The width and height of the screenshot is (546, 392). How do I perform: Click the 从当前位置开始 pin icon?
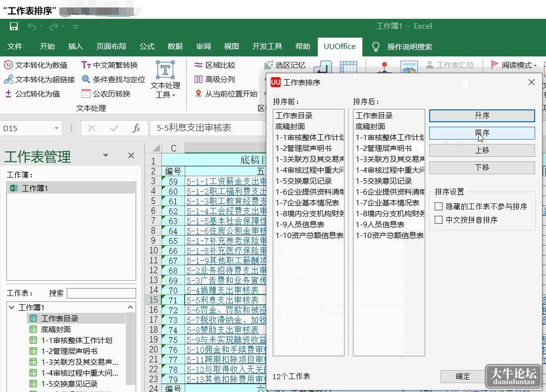click(x=199, y=94)
